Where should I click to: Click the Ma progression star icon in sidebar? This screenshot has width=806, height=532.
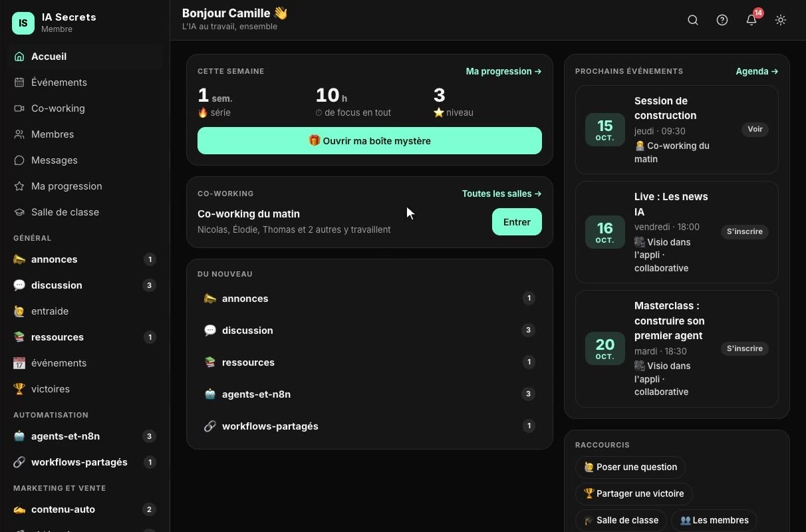point(19,186)
